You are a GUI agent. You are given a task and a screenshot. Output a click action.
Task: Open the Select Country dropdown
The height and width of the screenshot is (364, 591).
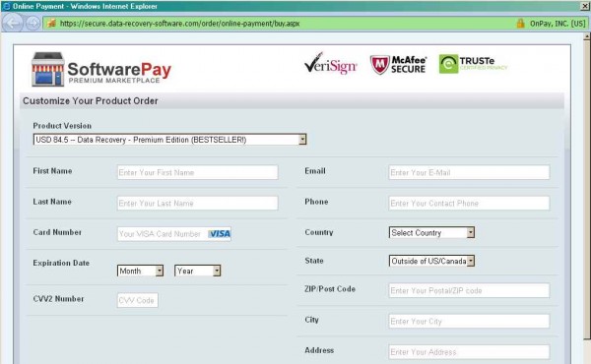[431, 232]
